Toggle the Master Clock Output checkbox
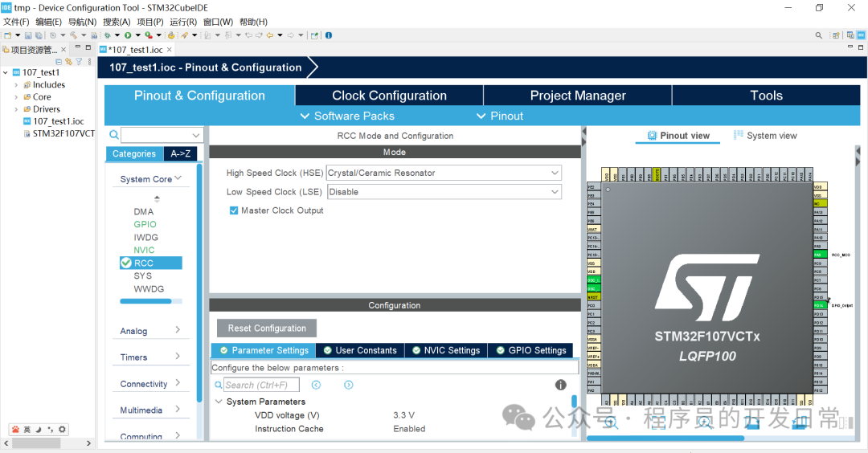The width and height of the screenshot is (868, 453). point(234,210)
